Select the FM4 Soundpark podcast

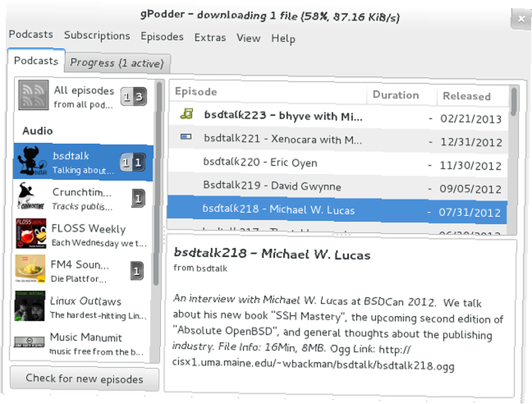[81, 270]
